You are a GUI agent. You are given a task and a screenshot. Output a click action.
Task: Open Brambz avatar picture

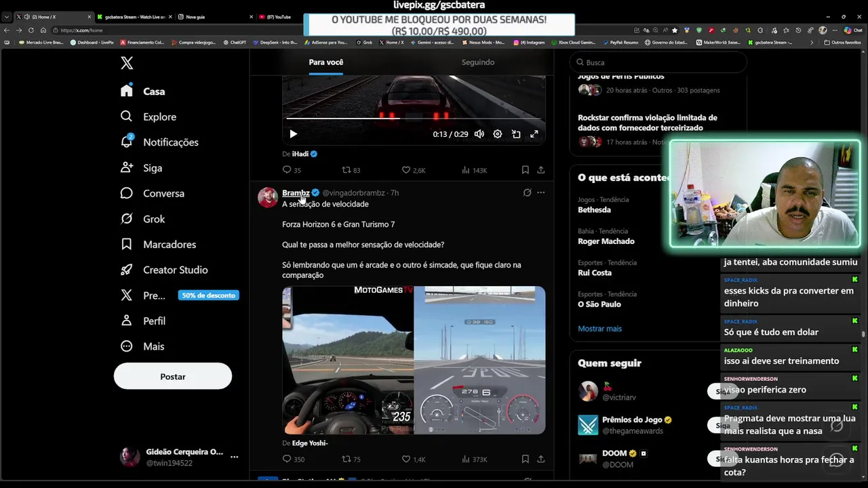(x=268, y=198)
